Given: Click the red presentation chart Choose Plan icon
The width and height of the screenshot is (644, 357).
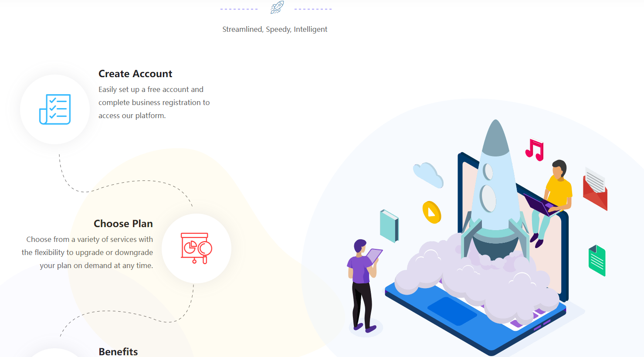Looking at the screenshot, I should tap(197, 248).
